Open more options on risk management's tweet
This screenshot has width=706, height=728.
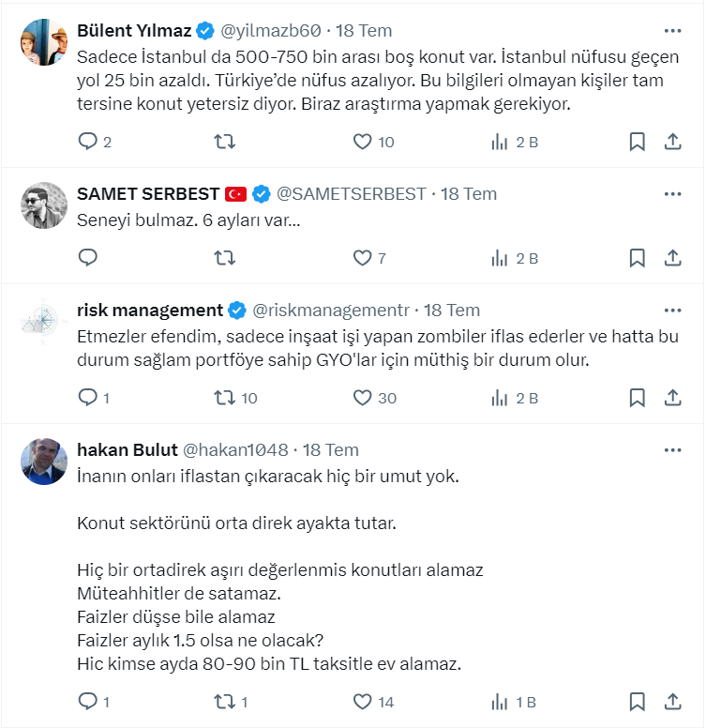click(x=672, y=311)
